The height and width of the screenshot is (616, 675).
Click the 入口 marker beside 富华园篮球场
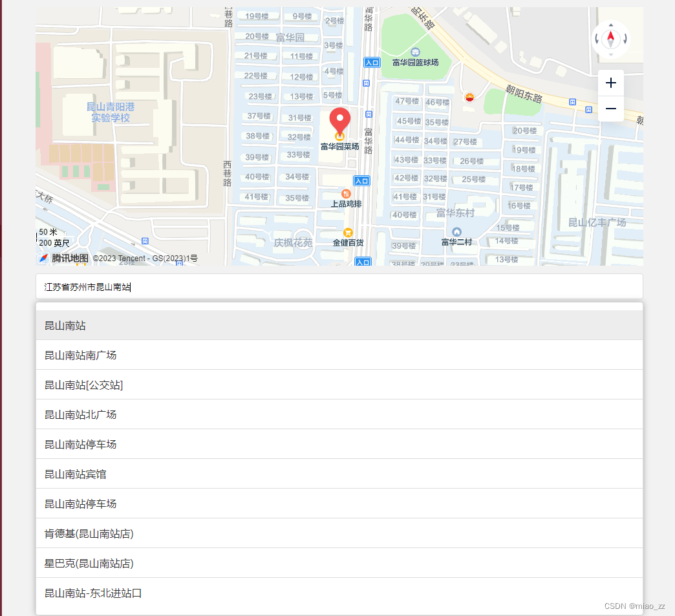[x=372, y=63]
